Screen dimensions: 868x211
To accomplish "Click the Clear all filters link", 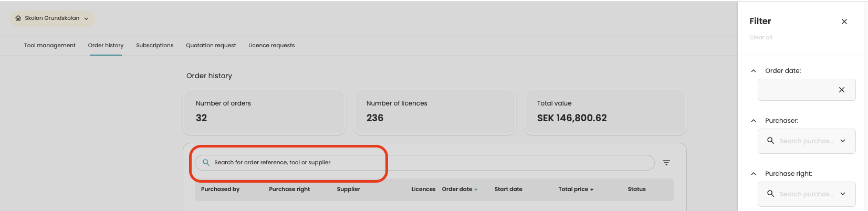I will coord(761,38).
